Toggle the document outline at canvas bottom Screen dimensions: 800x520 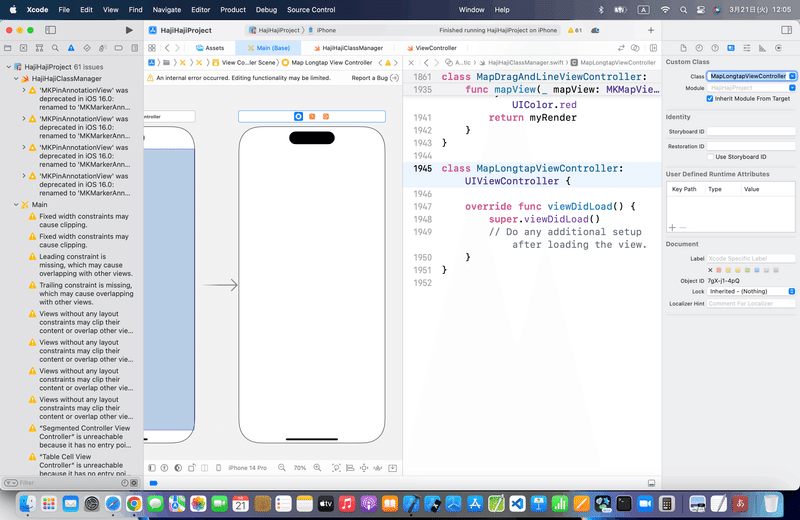point(152,467)
